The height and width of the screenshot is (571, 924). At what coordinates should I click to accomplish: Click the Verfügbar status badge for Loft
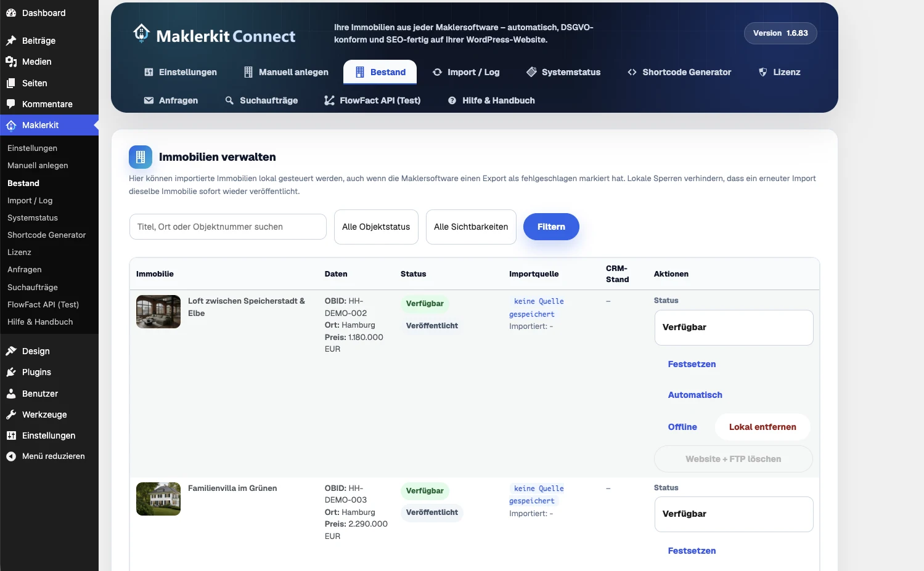click(425, 304)
